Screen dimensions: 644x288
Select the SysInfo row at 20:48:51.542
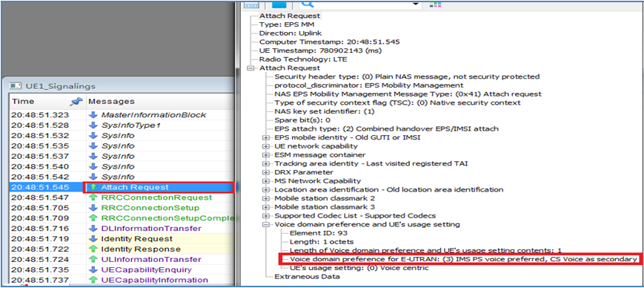pos(122,177)
